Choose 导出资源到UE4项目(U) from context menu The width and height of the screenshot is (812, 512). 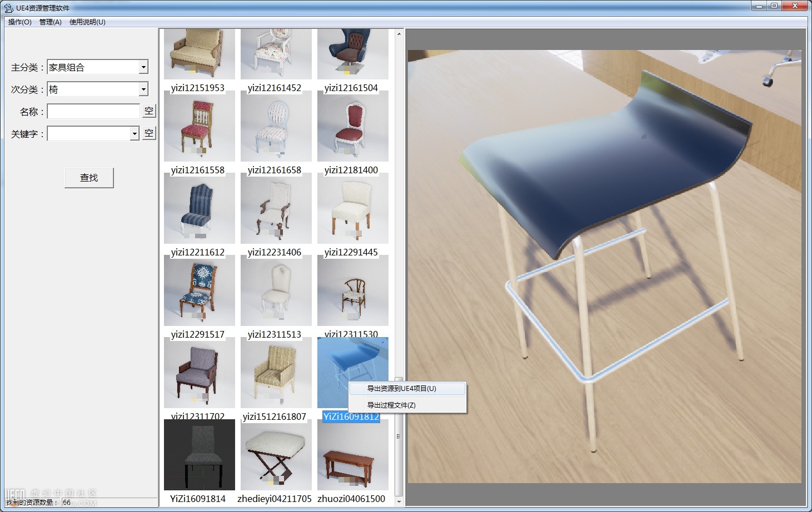402,389
